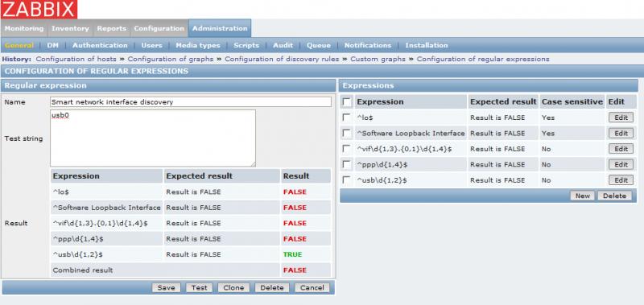Open the Inventory menu tab
The image size is (644, 305).
click(70, 28)
